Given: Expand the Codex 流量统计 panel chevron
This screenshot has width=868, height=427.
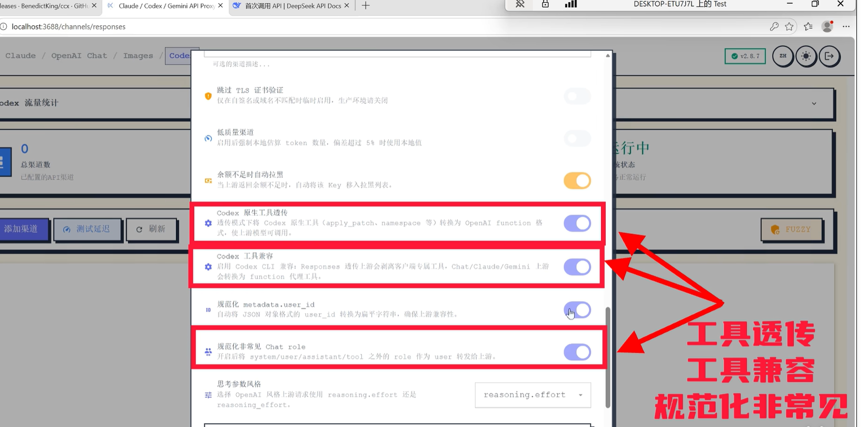Looking at the screenshot, I should tap(814, 104).
